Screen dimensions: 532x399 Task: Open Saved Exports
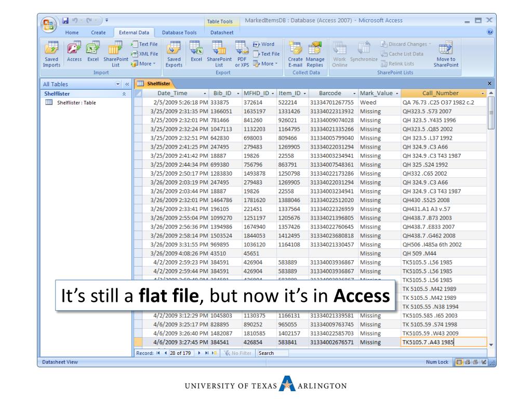[174, 54]
